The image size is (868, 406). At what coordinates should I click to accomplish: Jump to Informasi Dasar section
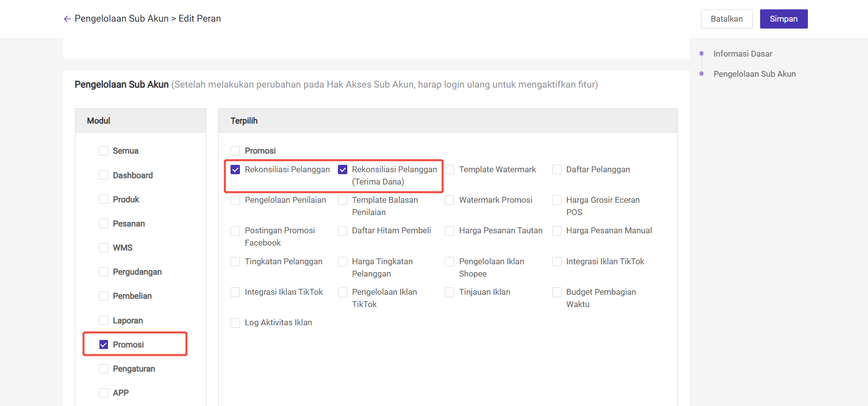(742, 54)
